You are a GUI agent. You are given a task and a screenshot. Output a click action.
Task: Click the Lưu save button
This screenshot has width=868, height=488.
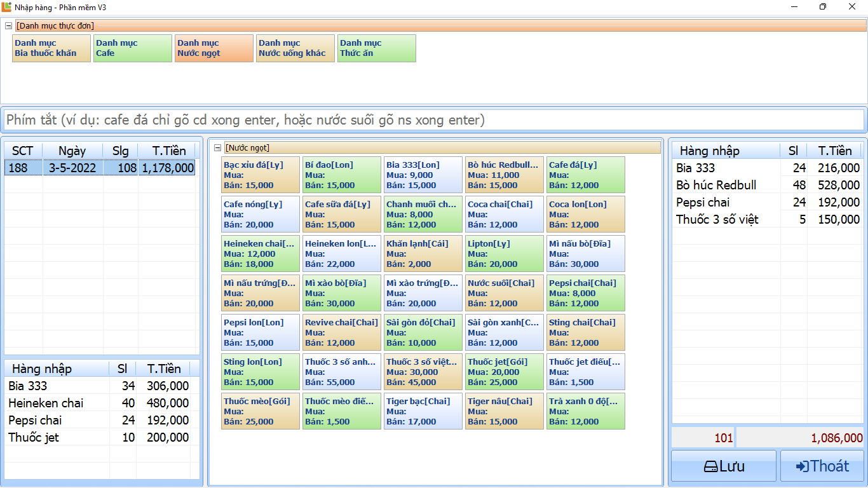[724, 466]
